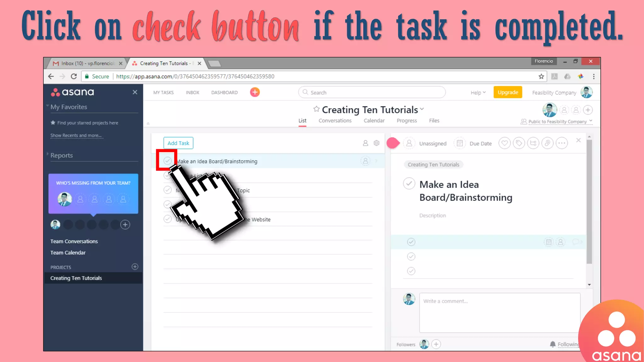644x362 pixels.
Task: Click the browser address bar URL
Action: (195, 76)
